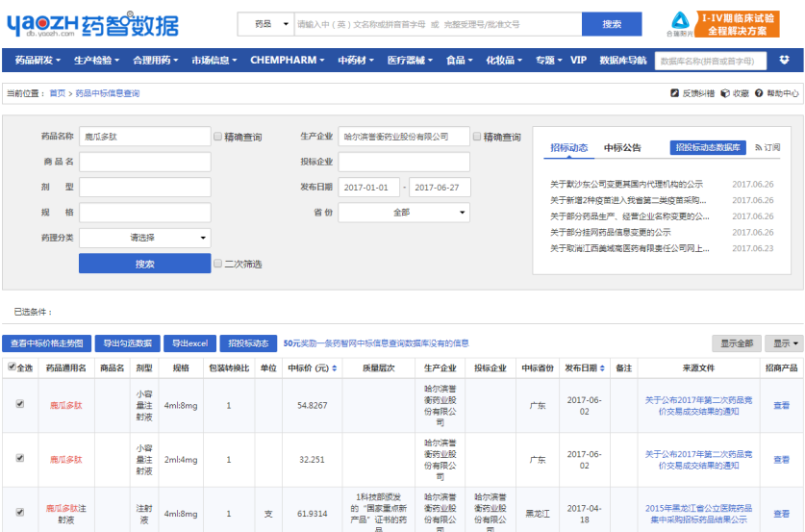Open 帮助中心 help question-mark icon

pos(759,93)
